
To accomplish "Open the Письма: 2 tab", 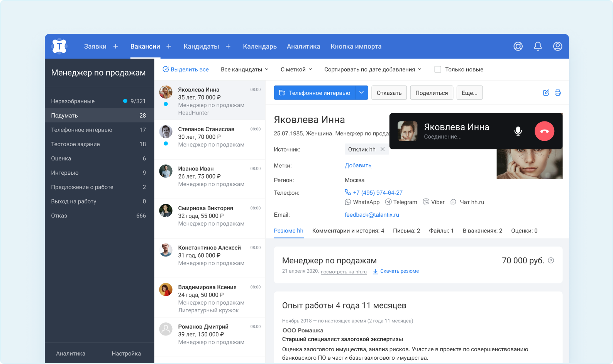I will pyautogui.click(x=406, y=231).
